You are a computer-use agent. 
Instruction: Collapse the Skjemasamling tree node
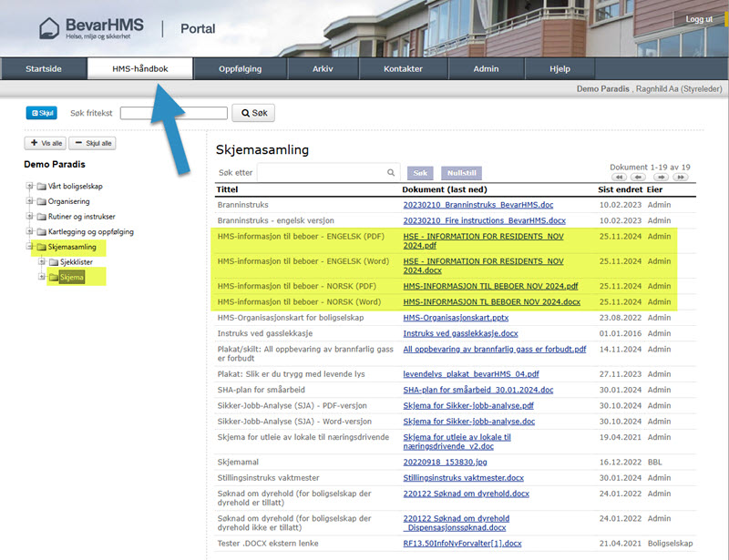click(29, 247)
